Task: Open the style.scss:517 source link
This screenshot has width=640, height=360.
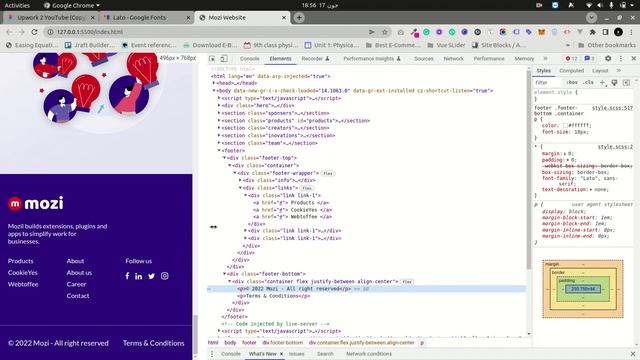Action: (612, 108)
